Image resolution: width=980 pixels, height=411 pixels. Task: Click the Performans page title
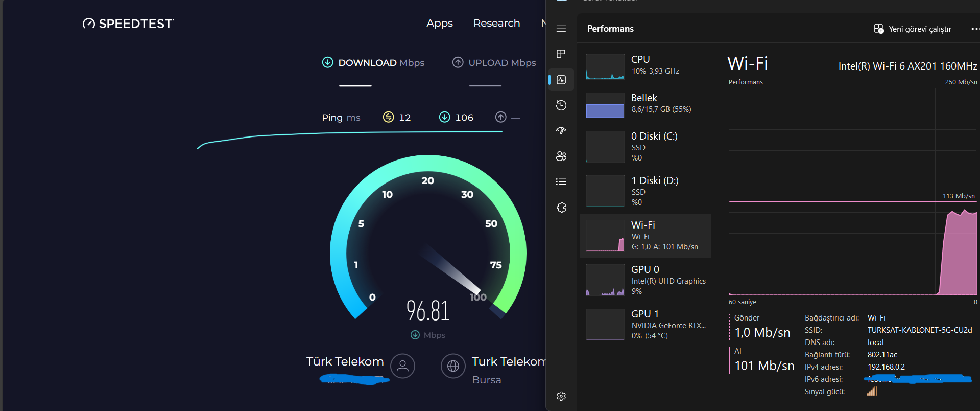point(610,29)
